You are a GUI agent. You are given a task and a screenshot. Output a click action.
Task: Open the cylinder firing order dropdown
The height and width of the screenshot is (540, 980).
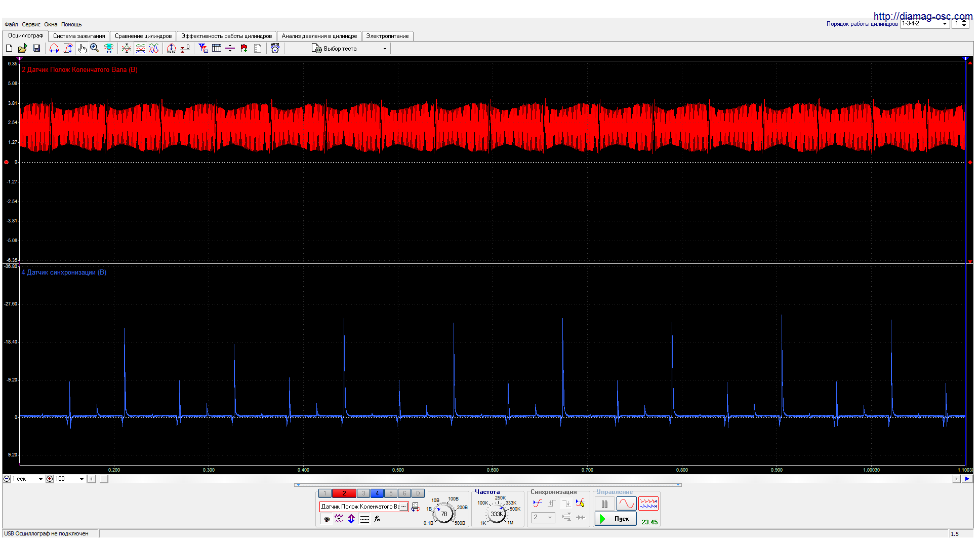[x=925, y=24]
